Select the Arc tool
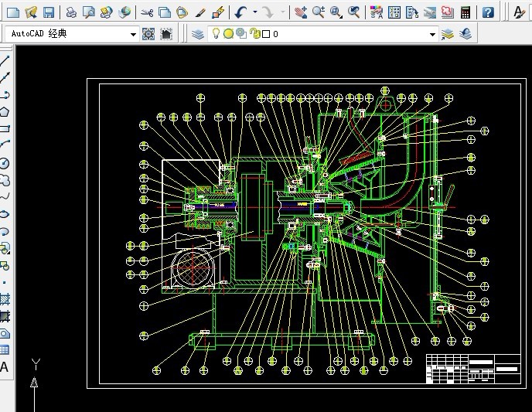This screenshot has width=532, height=412. (x=5, y=145)
